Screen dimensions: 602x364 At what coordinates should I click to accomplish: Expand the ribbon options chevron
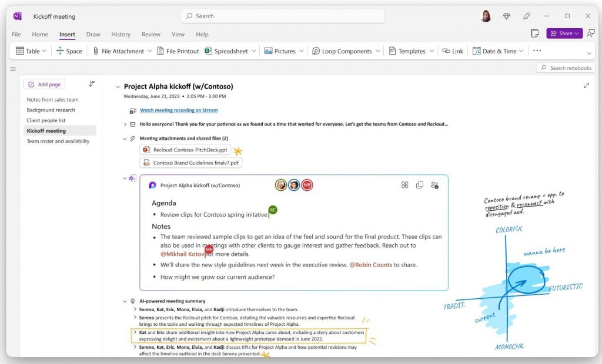click(589, 53)
